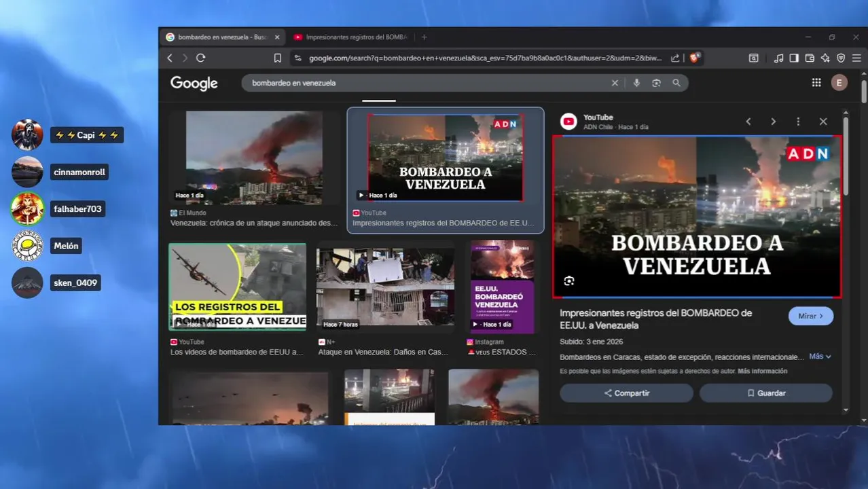The height and width of the screenshot is (489, 868).
Task: Open the music note media control icon
Action: [x=778, y=58]
